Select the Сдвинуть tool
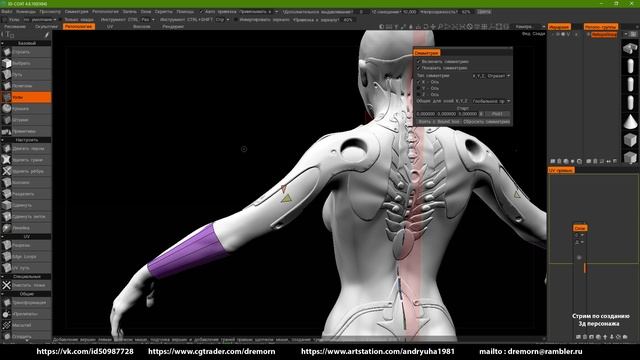The width and height of the screenshot is (640, 360). pos(26,205)
